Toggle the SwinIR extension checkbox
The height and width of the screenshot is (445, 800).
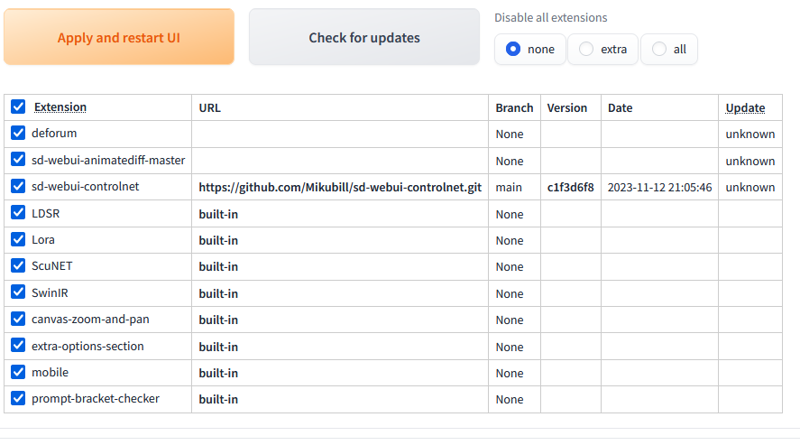pyautogui.click(x=18, y=292)
